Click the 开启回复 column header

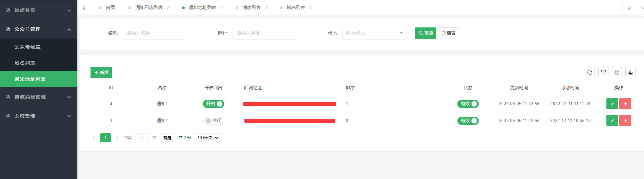pos(213,88)
